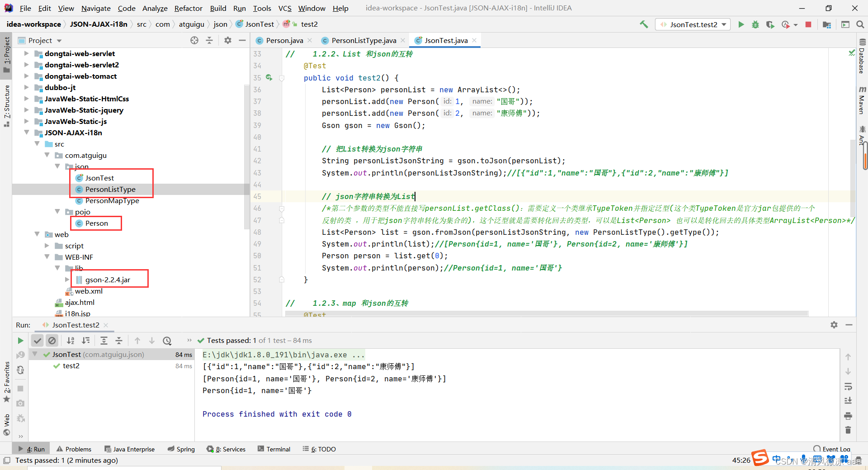Click gutter run icon at line 35
Viewport: 868px width, 470px height.
(x=269, y=78)
